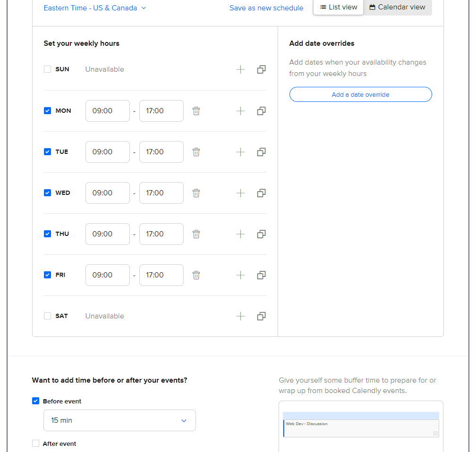Edit Tuesday start time field
This screenshot has height=452, width=476.
[108, 151]
